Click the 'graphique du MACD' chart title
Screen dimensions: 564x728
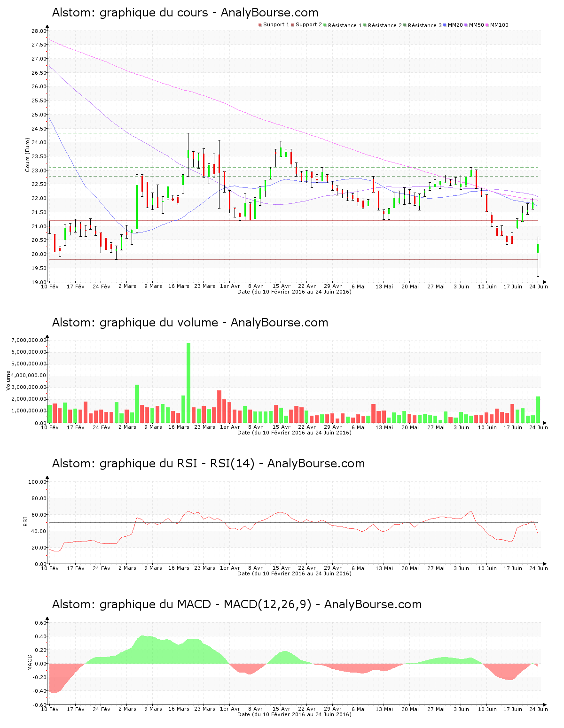coord(236,604)
